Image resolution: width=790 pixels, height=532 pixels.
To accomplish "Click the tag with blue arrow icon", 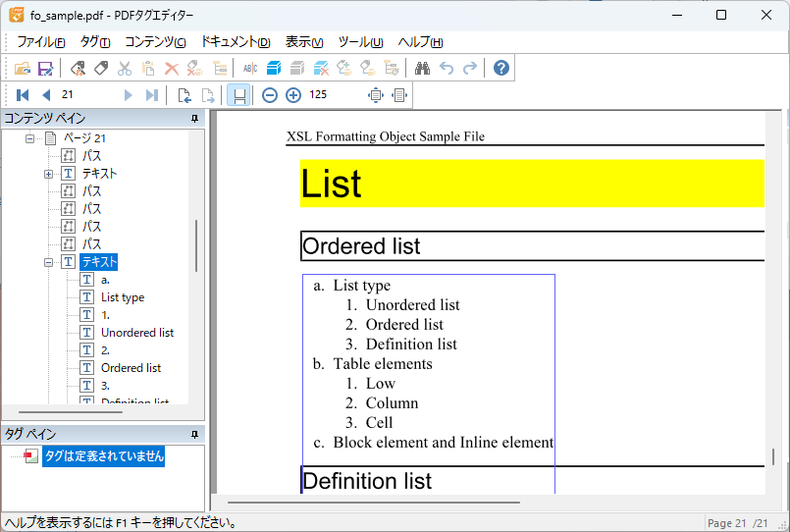I will (x=368, y=68).
